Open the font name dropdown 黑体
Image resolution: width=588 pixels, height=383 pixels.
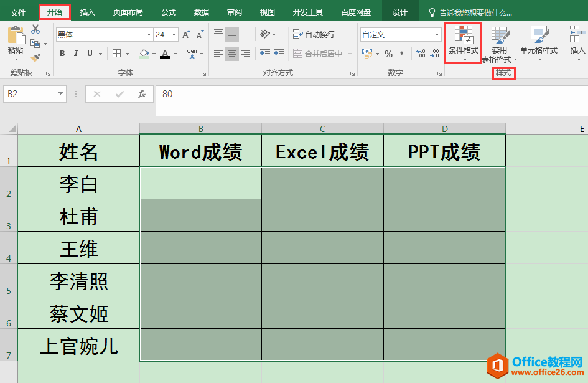pos(149,34)
